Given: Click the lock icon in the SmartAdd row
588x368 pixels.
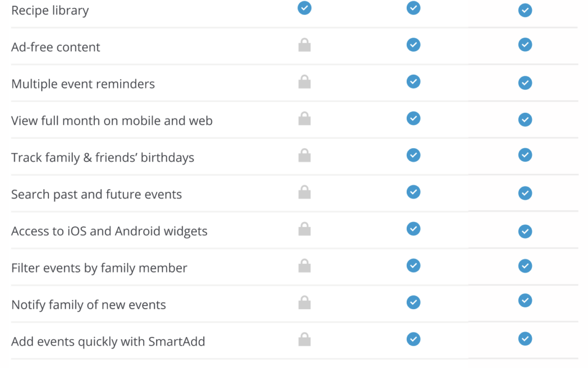Looking at the screenshot, I should pyautogui.click(x=304, y=340).
